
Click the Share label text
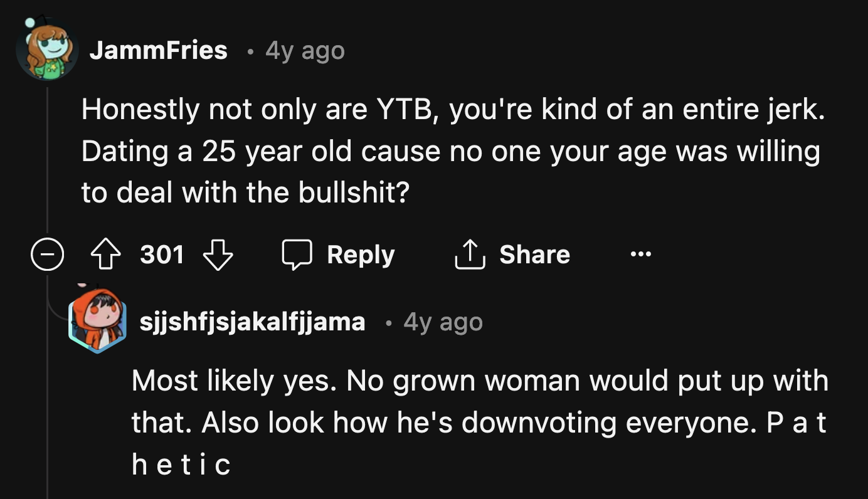click(534, 254)
